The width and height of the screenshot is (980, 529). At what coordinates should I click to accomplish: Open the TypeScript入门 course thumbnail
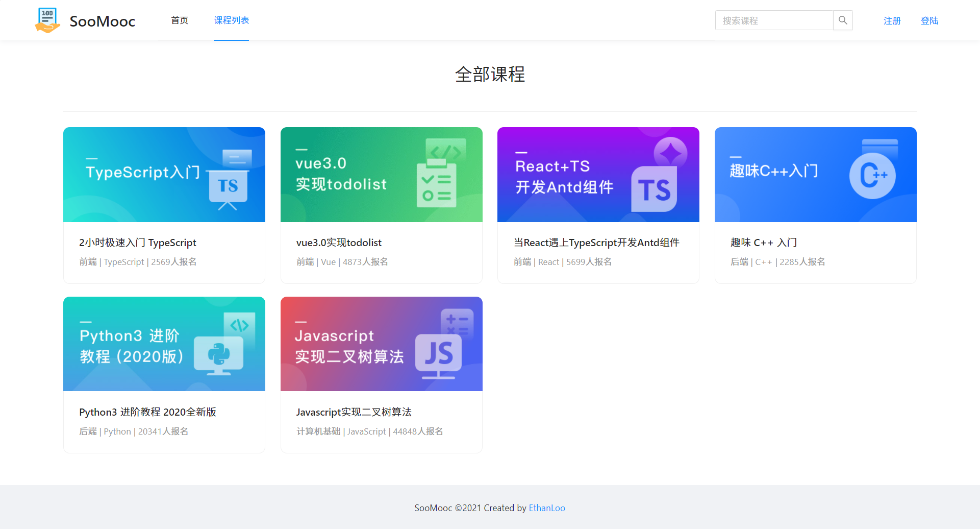tap(164, 175)
